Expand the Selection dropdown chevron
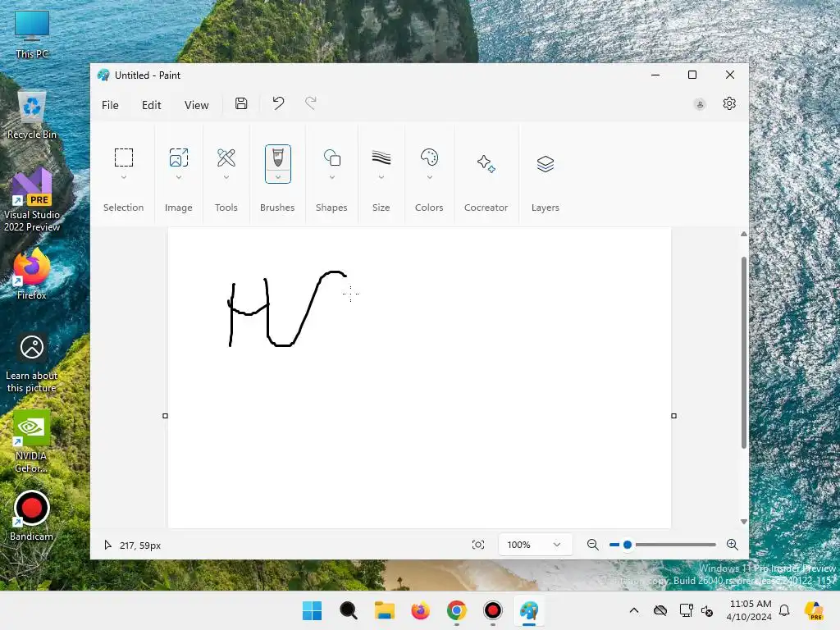 pyautogui.click(x=124, y=177)
